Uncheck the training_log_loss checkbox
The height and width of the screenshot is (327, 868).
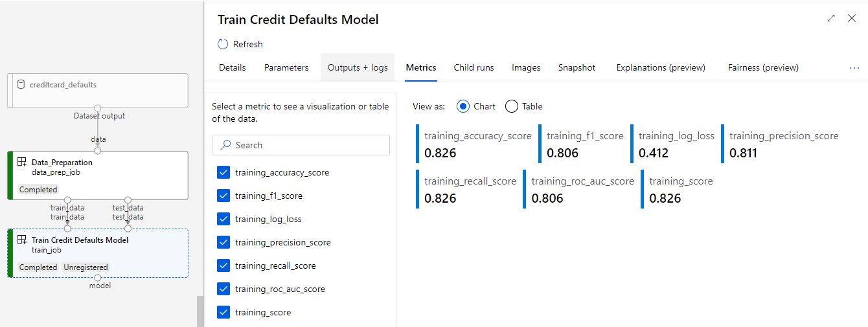click(x=223, y=219)
